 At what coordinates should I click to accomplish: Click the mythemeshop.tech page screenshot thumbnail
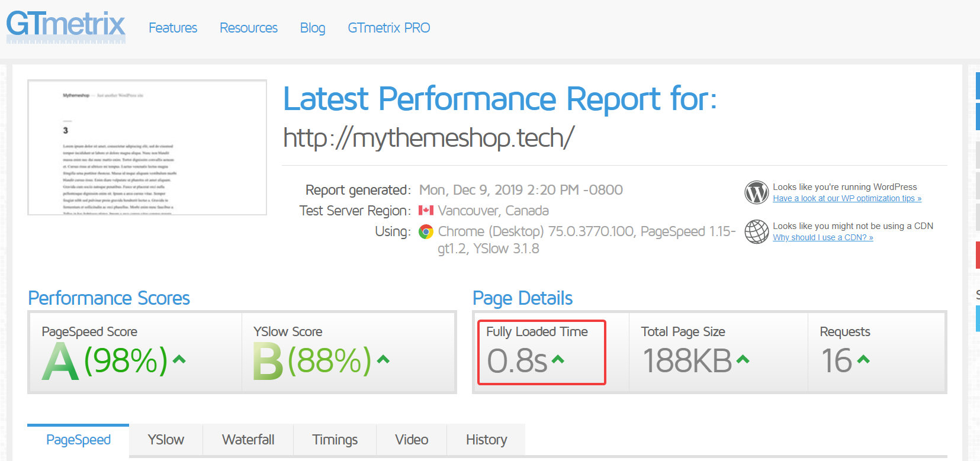(147, 147)
